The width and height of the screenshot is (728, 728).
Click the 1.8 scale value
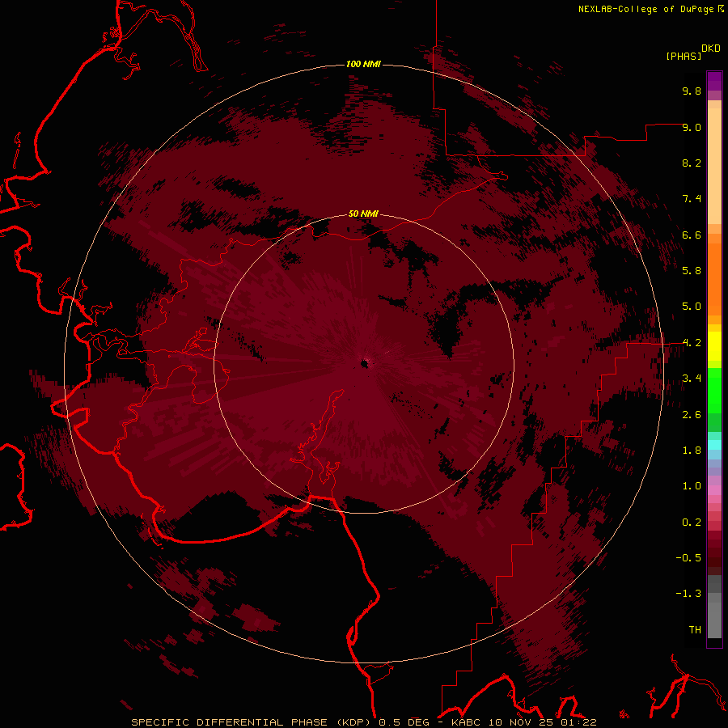pyautogui.click(x=692, y=451)
